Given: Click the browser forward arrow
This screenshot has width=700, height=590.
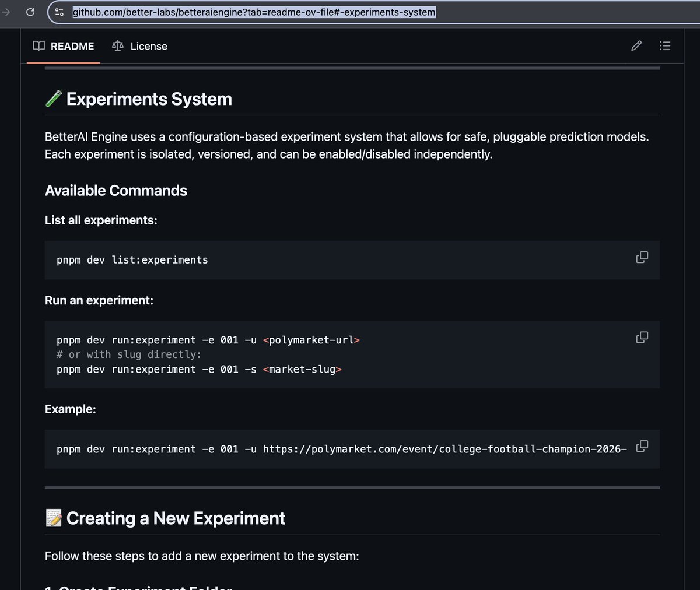Looking at the screenshot, I should click(6, 12).
